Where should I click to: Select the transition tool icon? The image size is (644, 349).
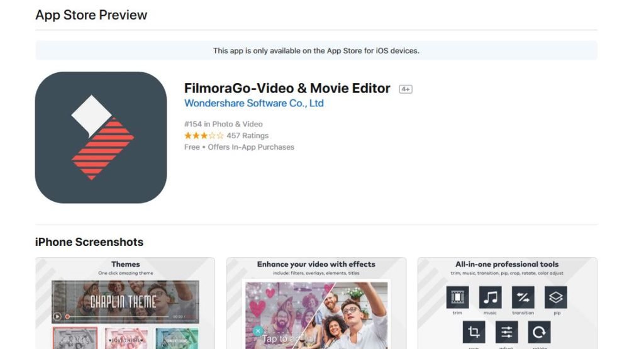[523, 297]
